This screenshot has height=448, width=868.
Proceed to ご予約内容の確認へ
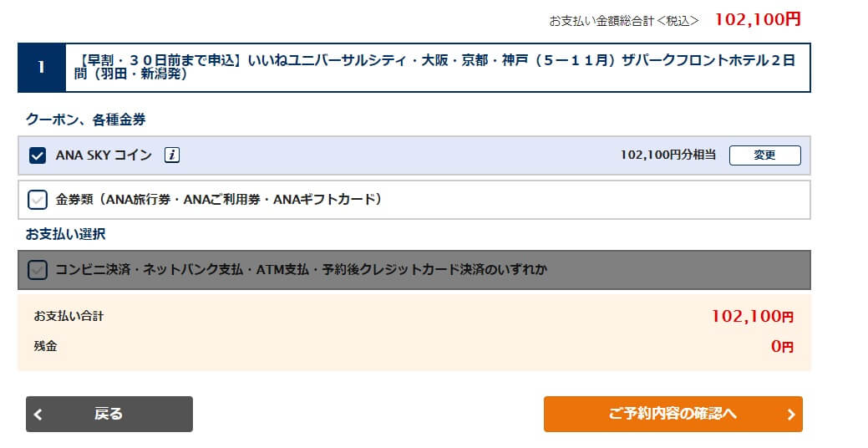(673, 414)
